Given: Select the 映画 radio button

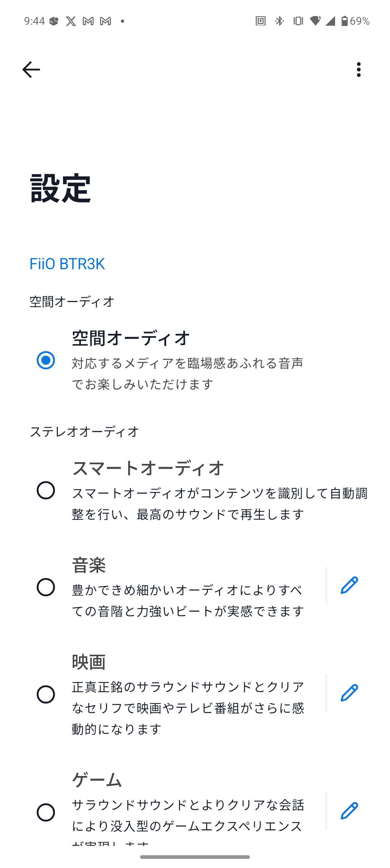Looking at the screenshot, I should (46, 694).
